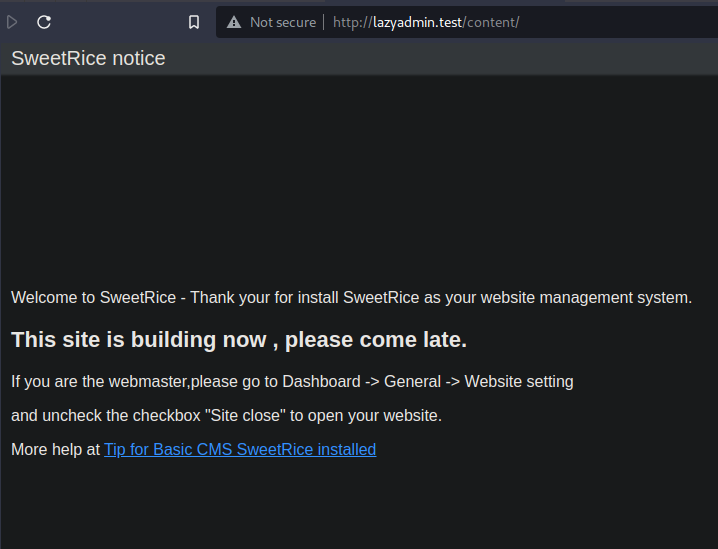Open "Tip for Basic CMS SweetRice installed" link
This screenshot has width=718, height=549.
240,449
